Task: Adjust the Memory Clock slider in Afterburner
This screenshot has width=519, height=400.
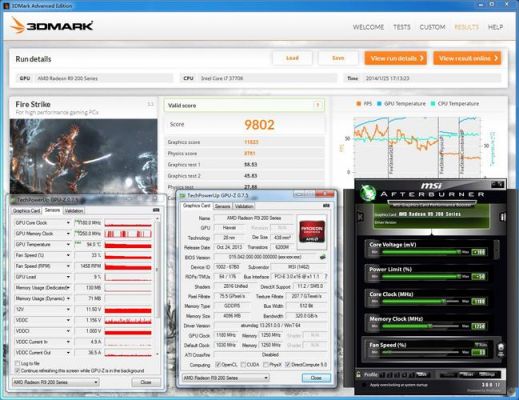Action: point(421,326)
